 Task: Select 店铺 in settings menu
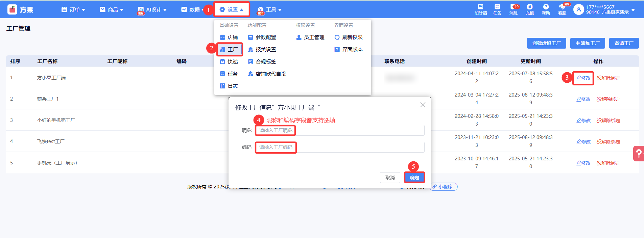point(229,37)
